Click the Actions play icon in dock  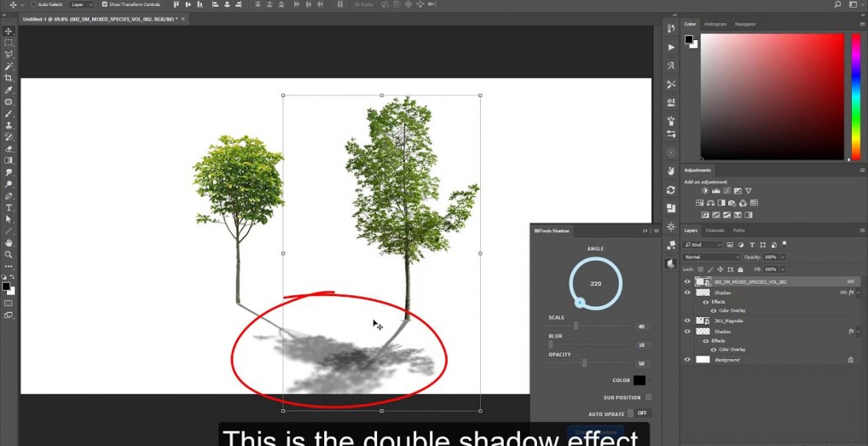671,47
